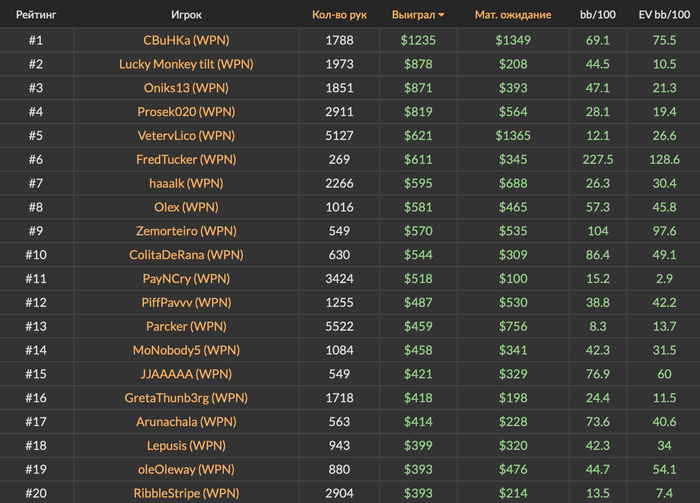Sort by Мат. ожидание column header

513,15
